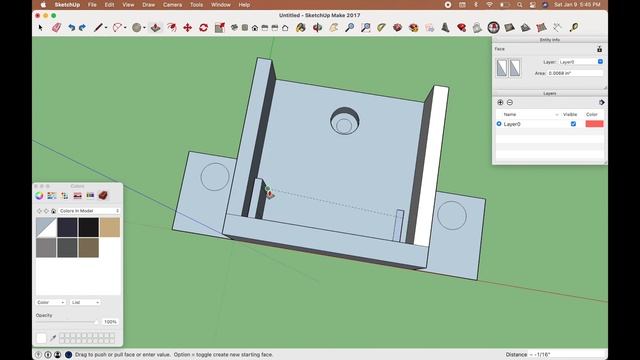Go to home in Colors panel list
Screen dimensions: 640x360
click(53, 211)
